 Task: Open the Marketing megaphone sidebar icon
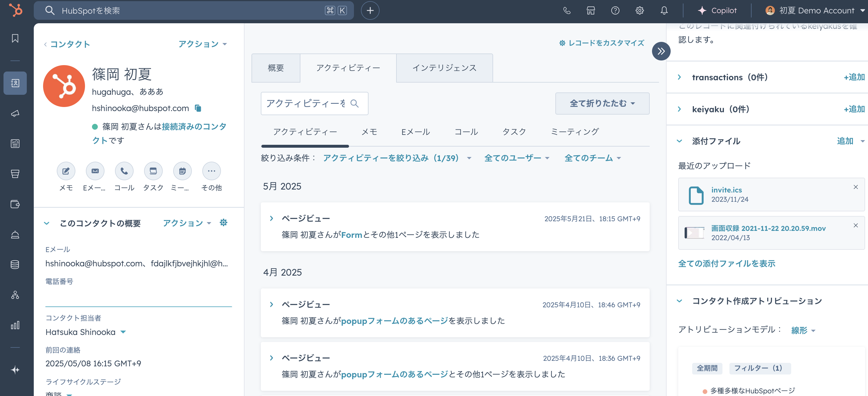pos(15,113)
